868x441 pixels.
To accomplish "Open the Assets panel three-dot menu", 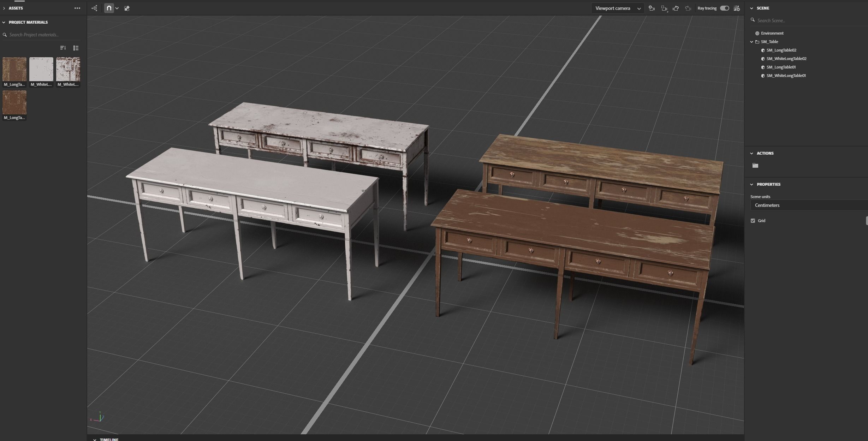I will [77, 8].
